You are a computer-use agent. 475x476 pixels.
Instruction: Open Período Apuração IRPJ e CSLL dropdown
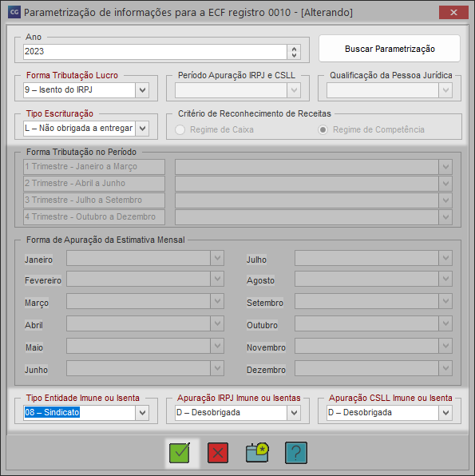click(x=294, y=90)
